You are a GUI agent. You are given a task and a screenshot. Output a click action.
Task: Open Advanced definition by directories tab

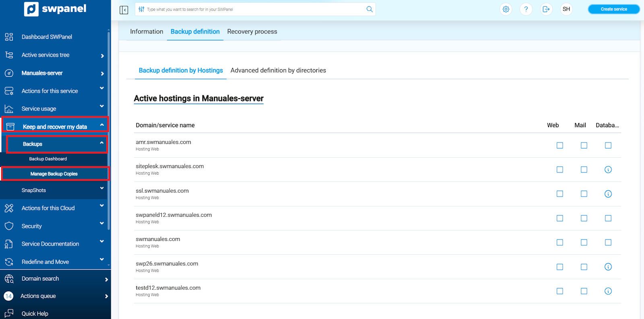tap(278, 70)
